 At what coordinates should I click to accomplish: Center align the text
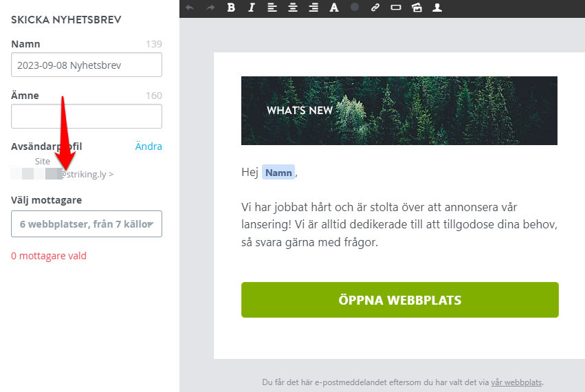click(293, 8)
